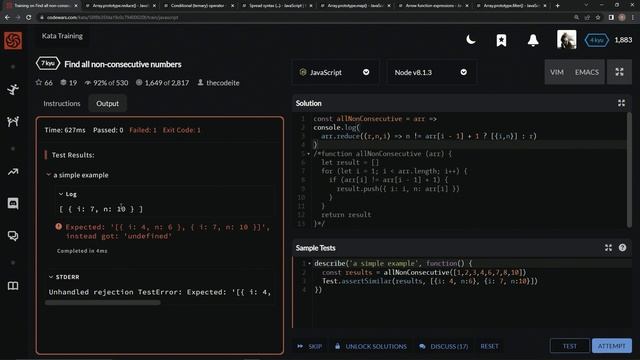Viewport: 640px width, 360px height.
Task: Expand the Sample Tests panel
Action: pos(608,248)
